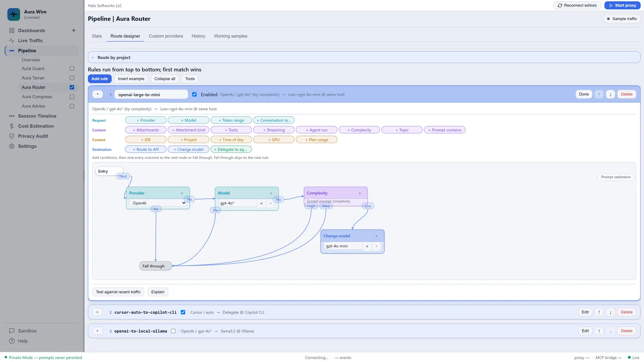644x362 pixels.
Task: Open Cost Estimation dollar icon
Action: coord(12,126)
